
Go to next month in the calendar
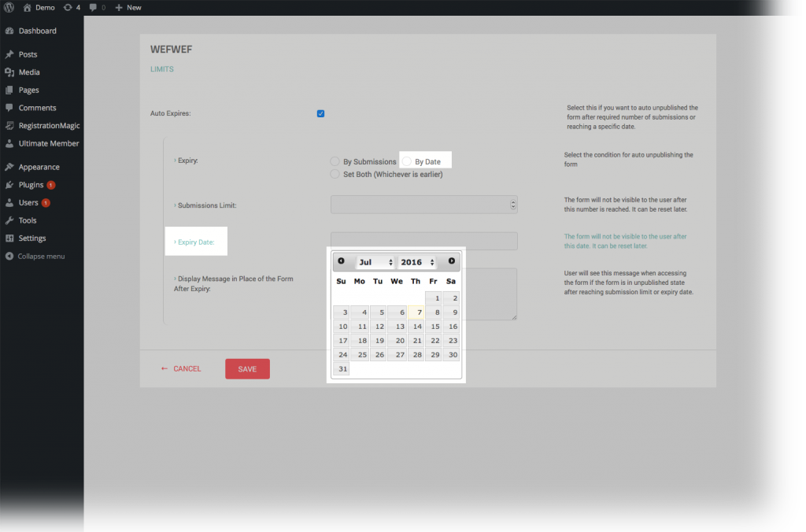coord(451,260)
